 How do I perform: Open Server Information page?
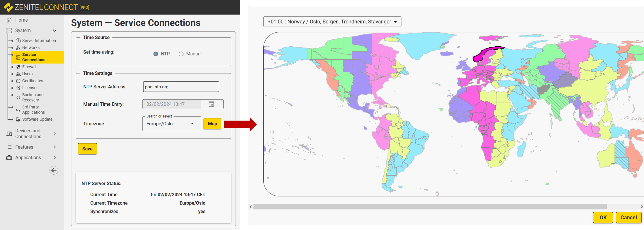[x=39, y=40]
